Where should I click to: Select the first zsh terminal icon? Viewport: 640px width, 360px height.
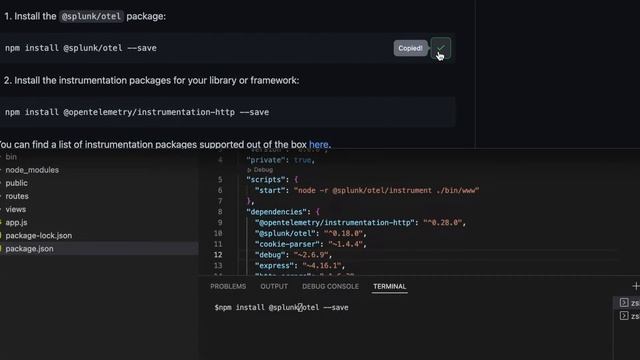pyautogui.click(x=624, y=302)
